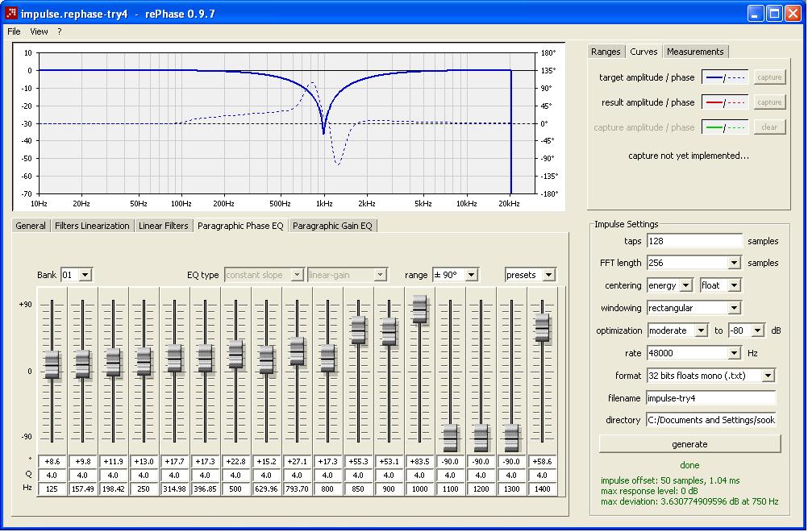
Task: Click the 850 Hz phase slider handle
Action: 358,330
